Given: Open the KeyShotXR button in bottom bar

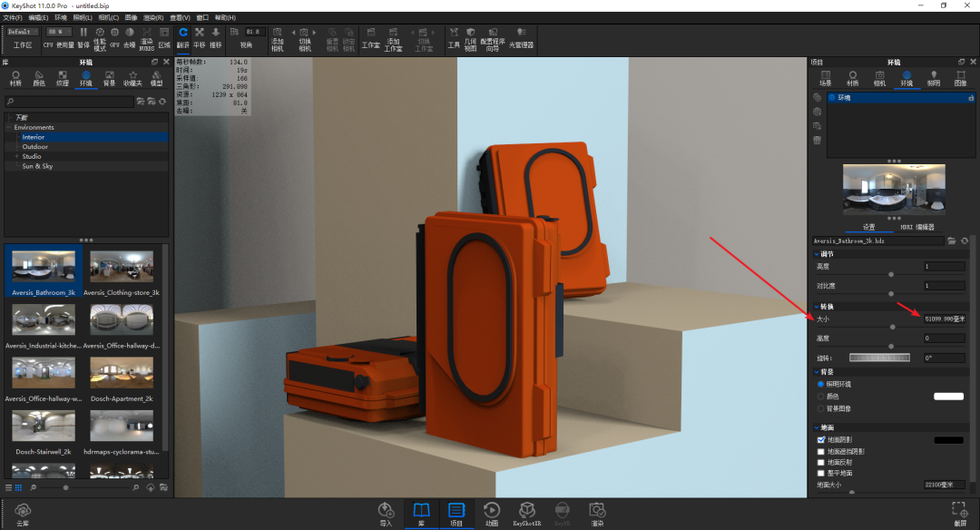Looking at the screenshot, I should pos(526,513).
